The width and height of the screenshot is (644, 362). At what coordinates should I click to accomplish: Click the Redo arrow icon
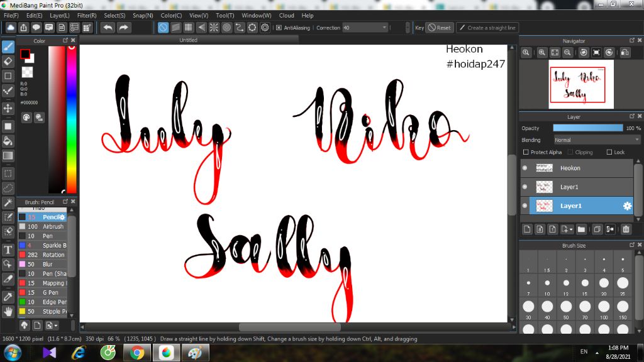(x=123, y=28)
